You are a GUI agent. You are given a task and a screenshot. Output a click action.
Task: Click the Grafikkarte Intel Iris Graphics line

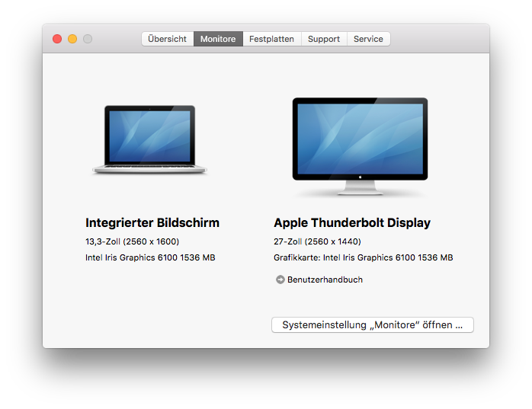pyautogui.click(x=363, y=257)
